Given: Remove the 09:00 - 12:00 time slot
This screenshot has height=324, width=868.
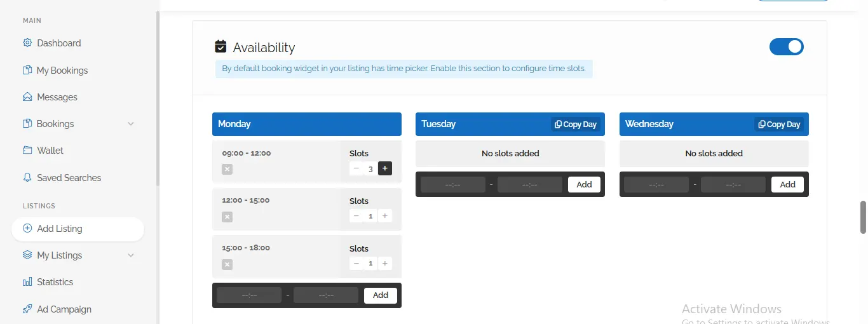Looking at the screenshot, I should (227, 169).
